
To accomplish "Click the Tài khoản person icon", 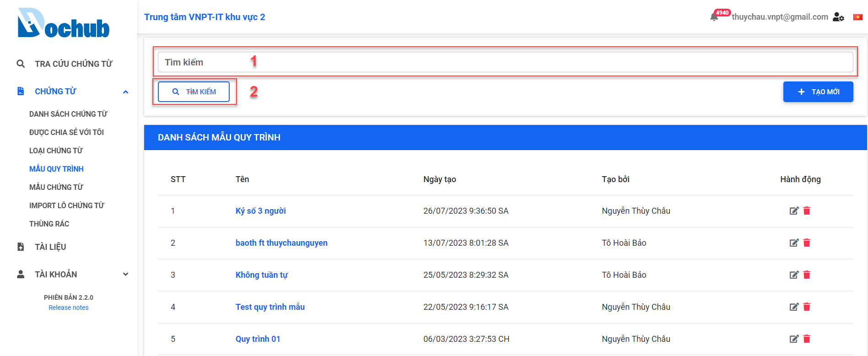I will click(21, 274).
